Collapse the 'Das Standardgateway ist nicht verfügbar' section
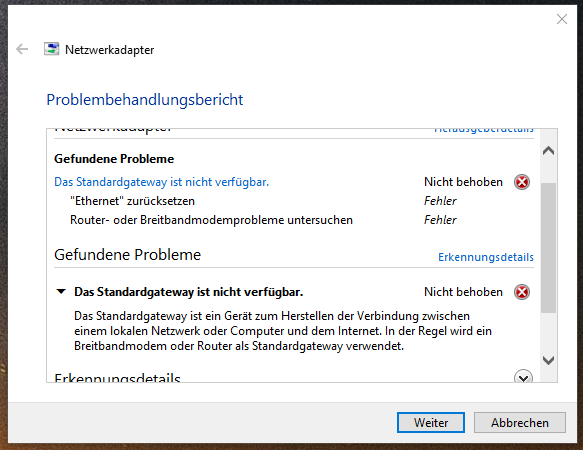The height and width of the screenshot is (450, 583). pos(61,292)
